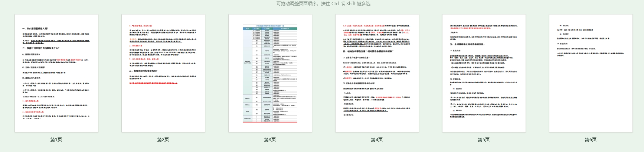Screen dimensions: 644x152
Task: Click the '第3页' label
Action: (x=270, y=140)
